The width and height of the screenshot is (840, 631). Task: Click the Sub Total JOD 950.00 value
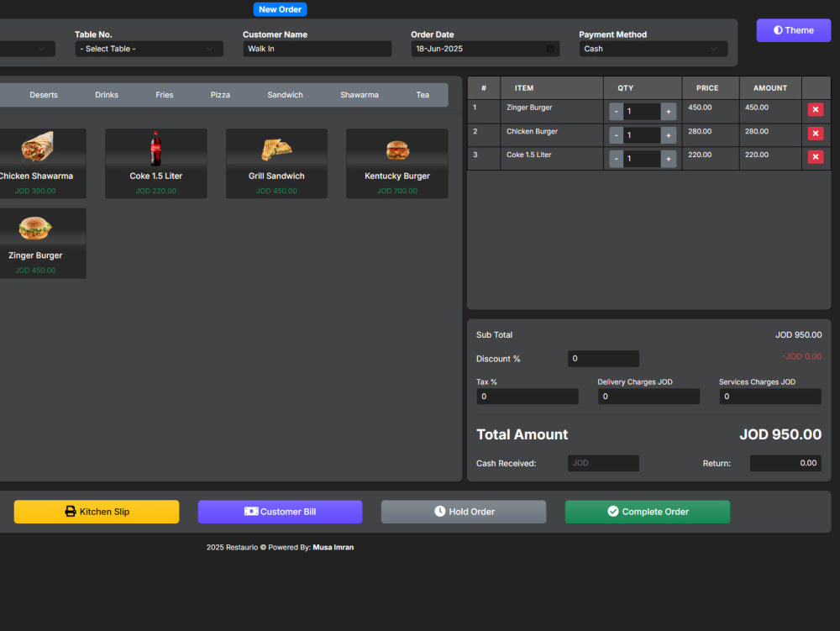pos(798,334)
